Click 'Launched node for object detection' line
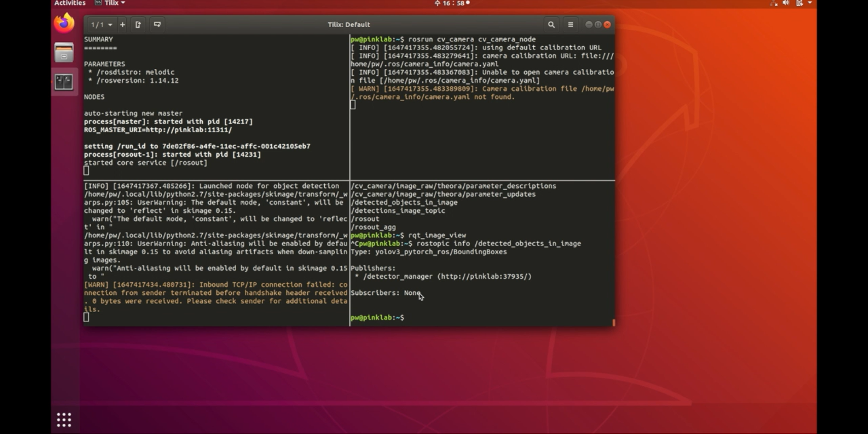 (212, 186)
